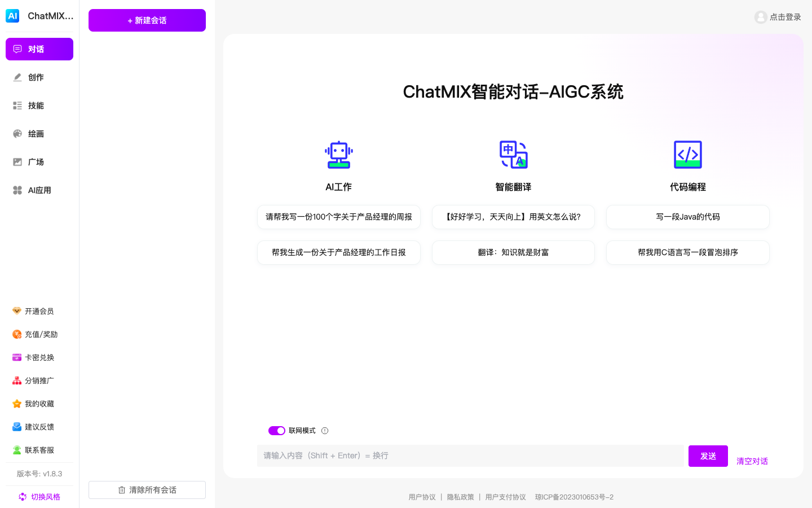The image size is (812, 508).
Task: Select the 分销推广 promotion icon
Action: pos(16,380)
